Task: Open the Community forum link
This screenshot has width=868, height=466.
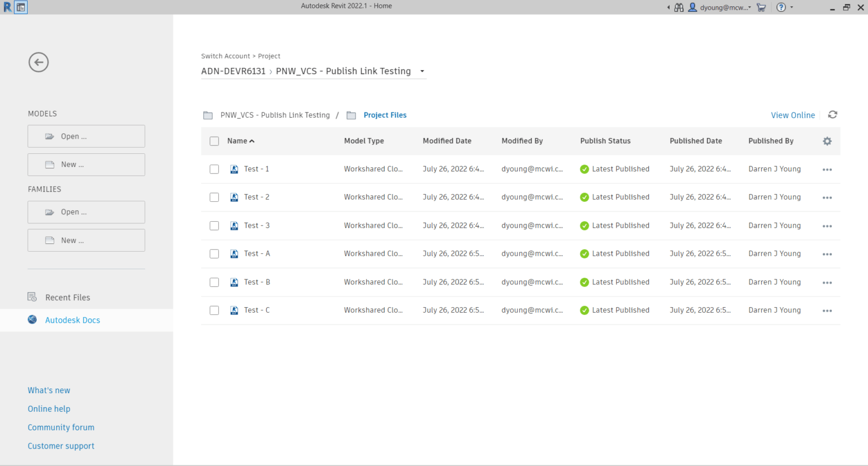Action: 61,428
